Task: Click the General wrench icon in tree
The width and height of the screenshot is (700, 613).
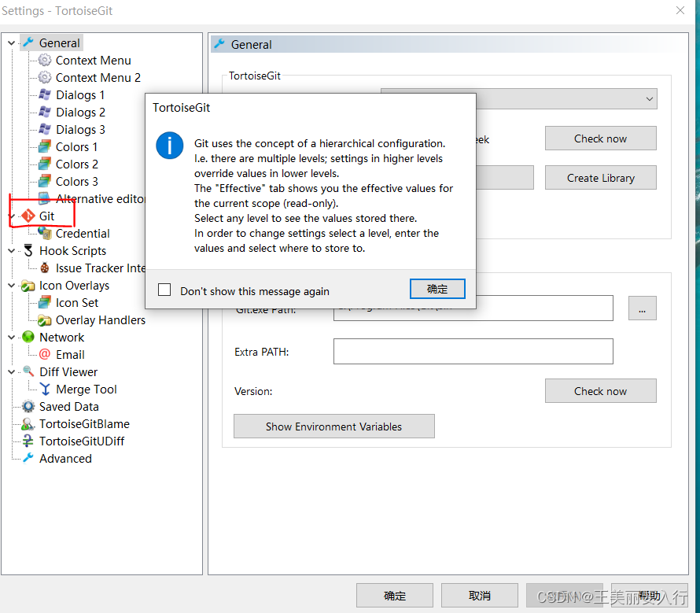Action: pos(28,42)
